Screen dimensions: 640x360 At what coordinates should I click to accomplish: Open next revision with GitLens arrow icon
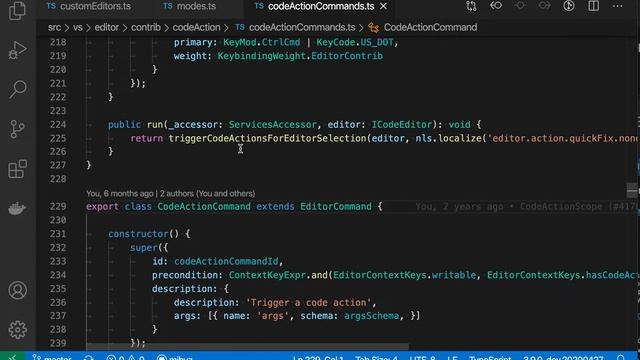[544, 6]
